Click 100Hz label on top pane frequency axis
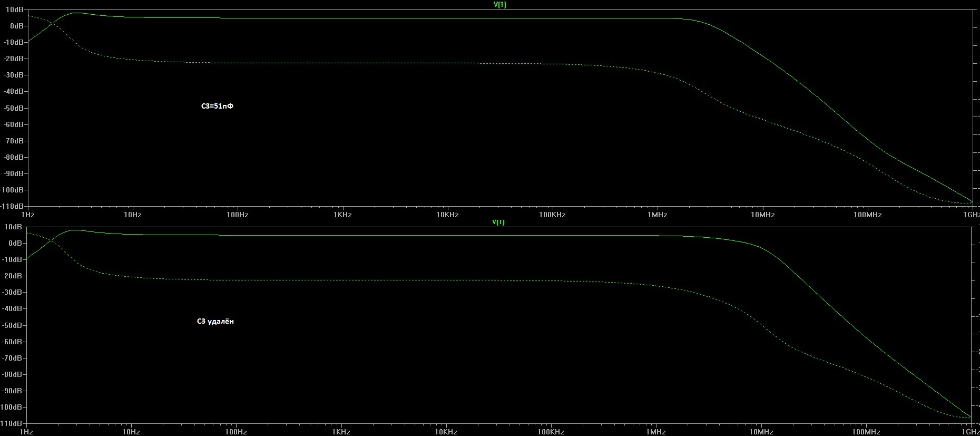Image resolution: width=980 pixels, height=436 pixels. 237,215
